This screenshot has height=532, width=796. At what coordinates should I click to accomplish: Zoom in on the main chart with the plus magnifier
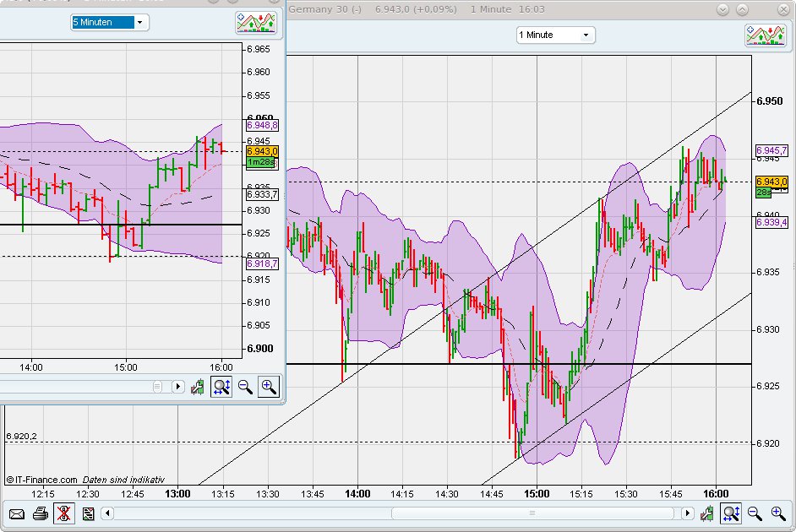776,513
